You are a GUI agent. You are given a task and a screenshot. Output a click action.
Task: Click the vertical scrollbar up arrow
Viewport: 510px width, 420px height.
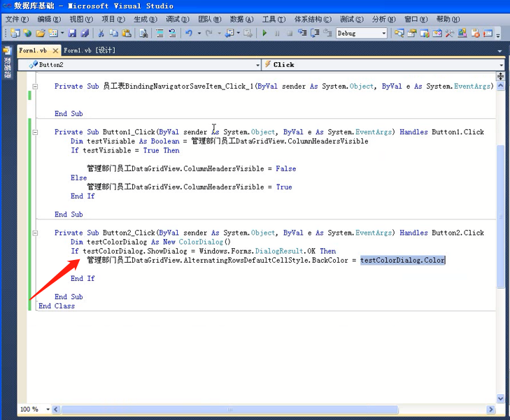[501, 86]
